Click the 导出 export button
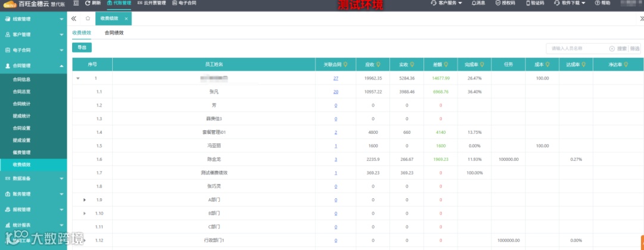 (x=82, y=48)
